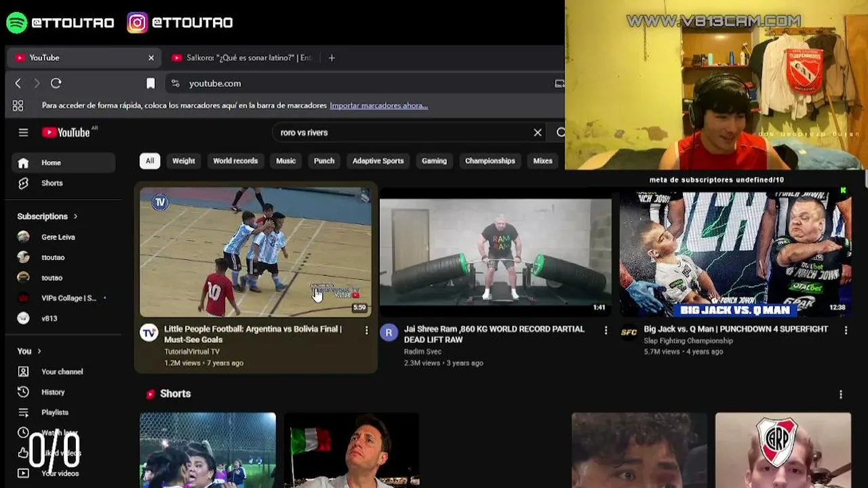Viewport: 868px width, 488px height.
Task: Select the Adaptive Sports filter chip
Action: [378, 161]
